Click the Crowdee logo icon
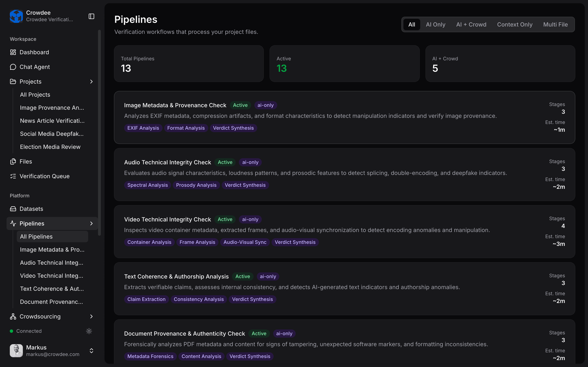 coord(16,16)
